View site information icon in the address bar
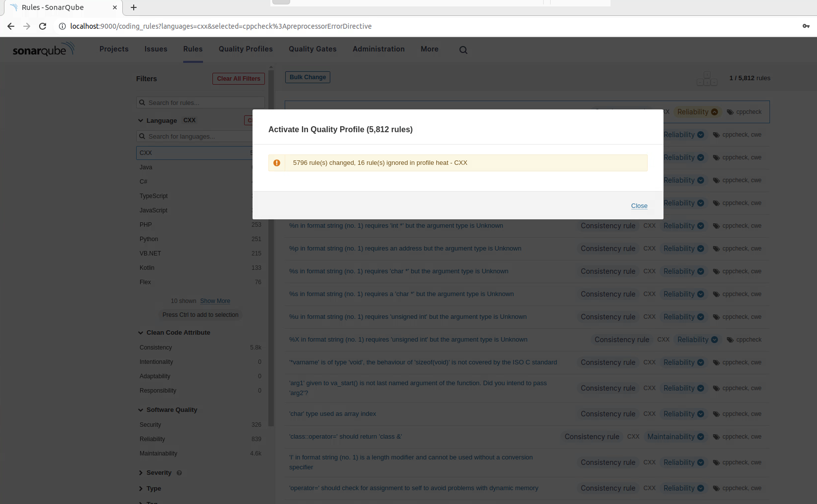817x504 pixels. (62, 26)
